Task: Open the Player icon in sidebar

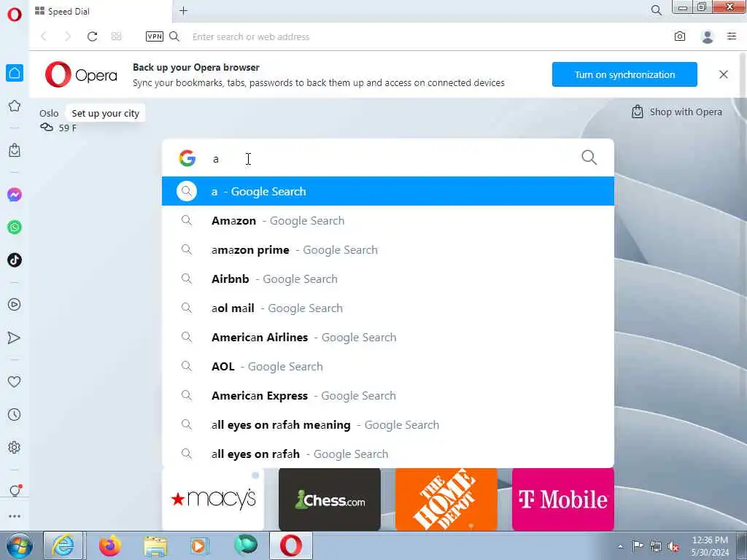Action: point(15,304)
